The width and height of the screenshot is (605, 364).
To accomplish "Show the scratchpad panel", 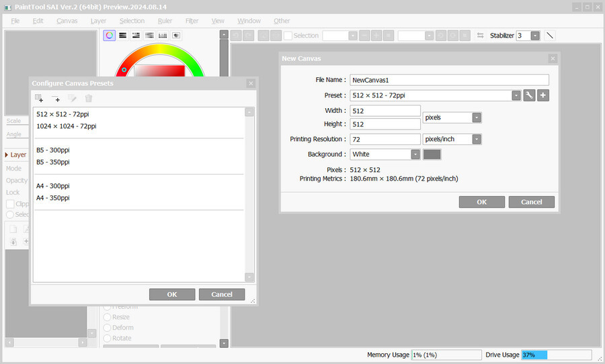I will [176, 36].
